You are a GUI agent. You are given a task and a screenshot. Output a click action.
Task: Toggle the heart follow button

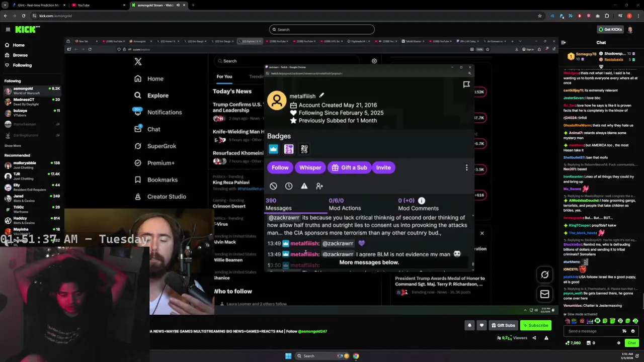click(x=481, y=325)
